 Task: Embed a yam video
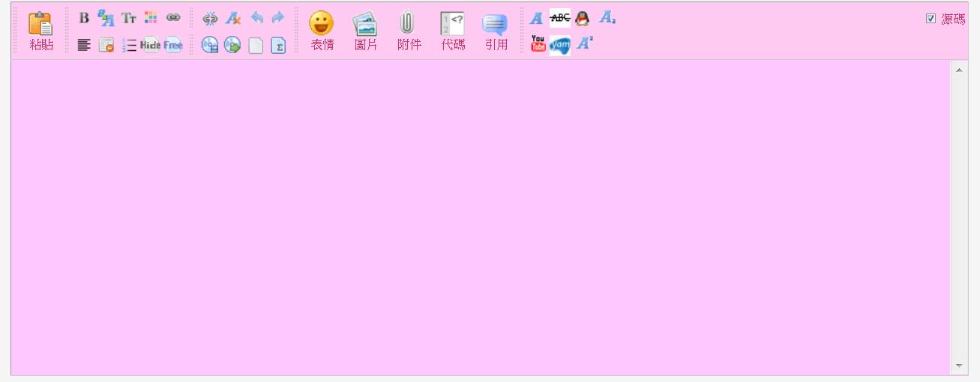click(560, 46)
